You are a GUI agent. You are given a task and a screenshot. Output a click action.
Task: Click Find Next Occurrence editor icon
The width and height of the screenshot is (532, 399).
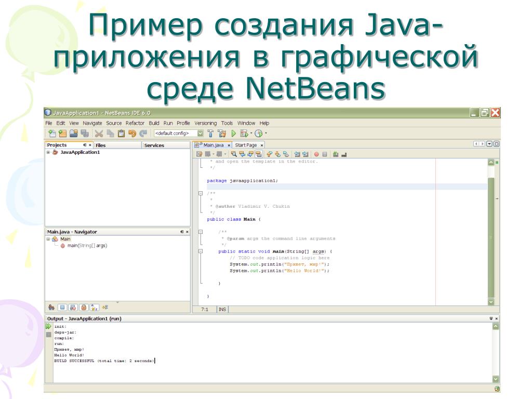coord(250,154)
